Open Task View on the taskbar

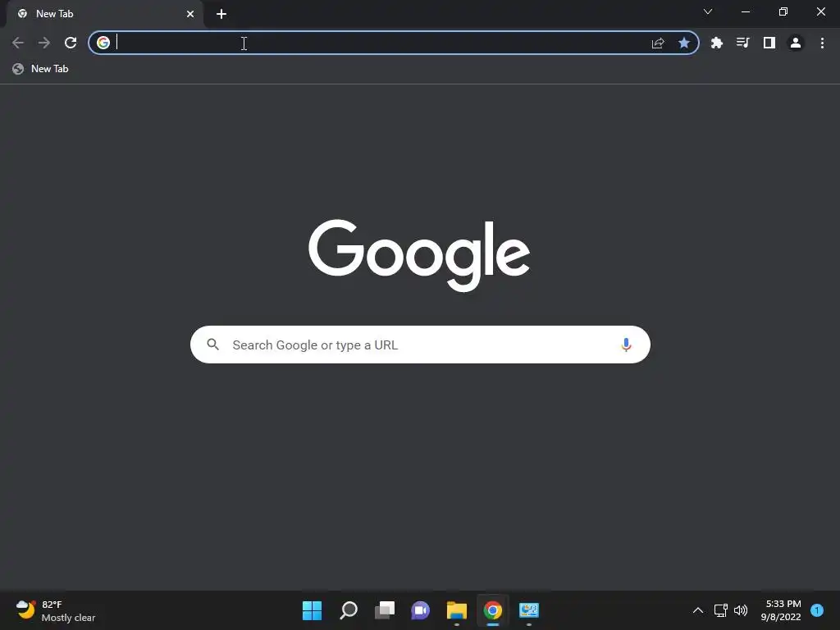point(385,610)
